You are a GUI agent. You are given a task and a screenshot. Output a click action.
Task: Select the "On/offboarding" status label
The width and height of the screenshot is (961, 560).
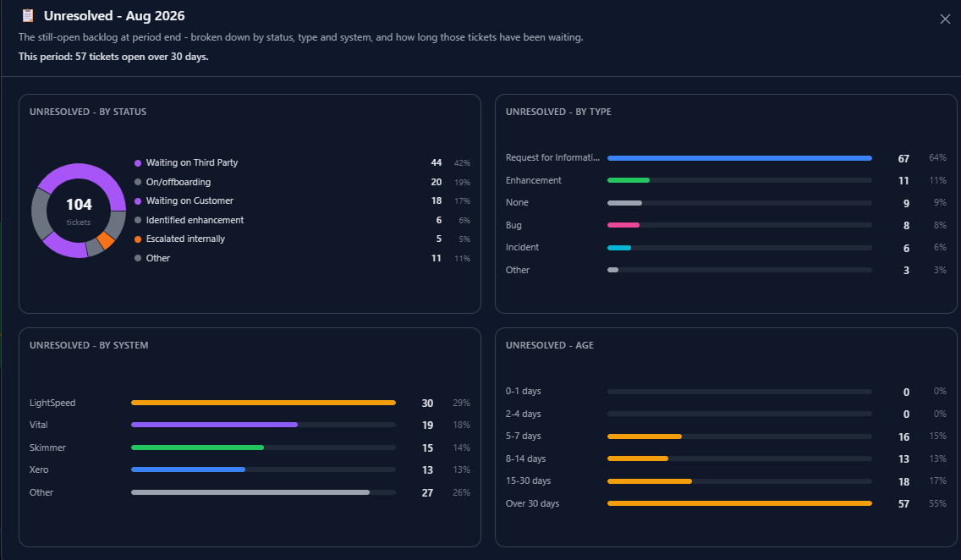click(178, 182)
